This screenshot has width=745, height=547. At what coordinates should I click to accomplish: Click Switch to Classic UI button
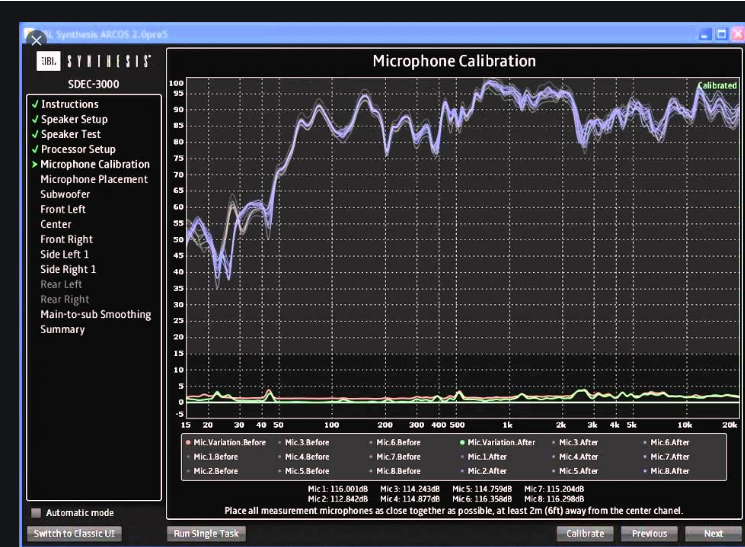(x=75, y=533)
